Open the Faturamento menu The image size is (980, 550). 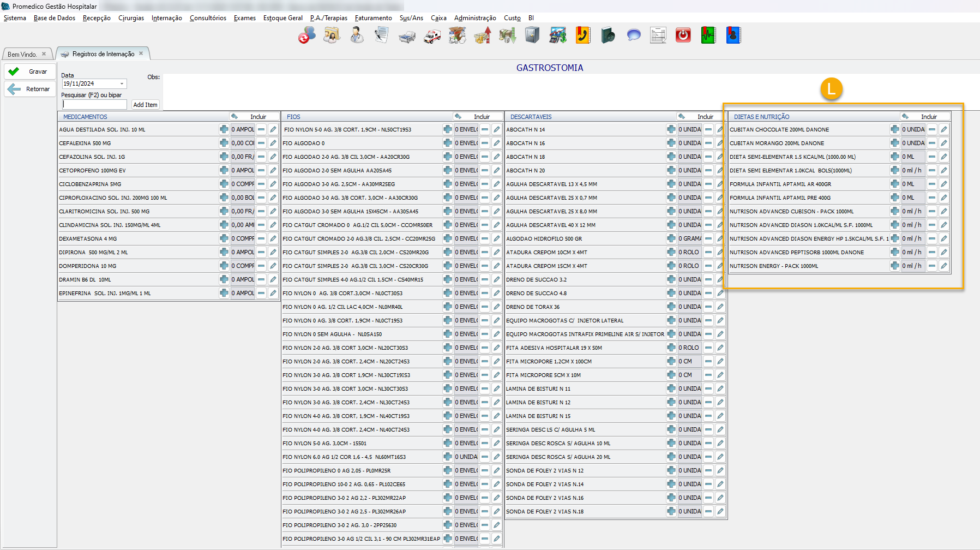[373, 18]
